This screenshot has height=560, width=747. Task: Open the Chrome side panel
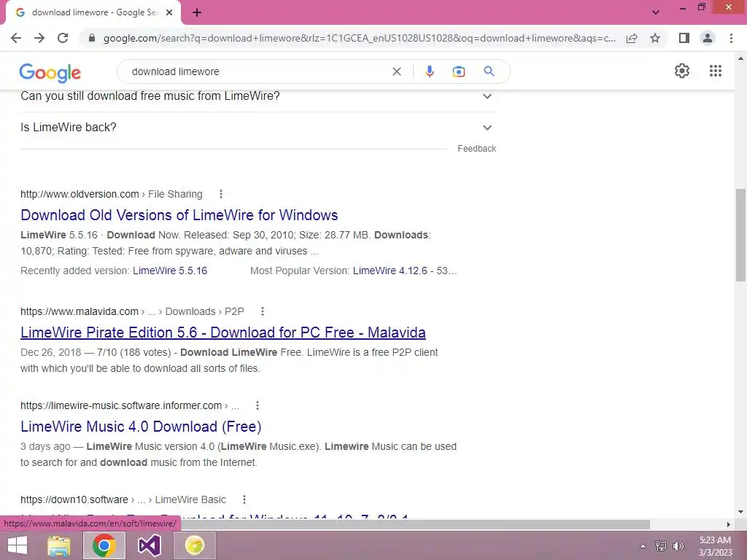point(684,38)
